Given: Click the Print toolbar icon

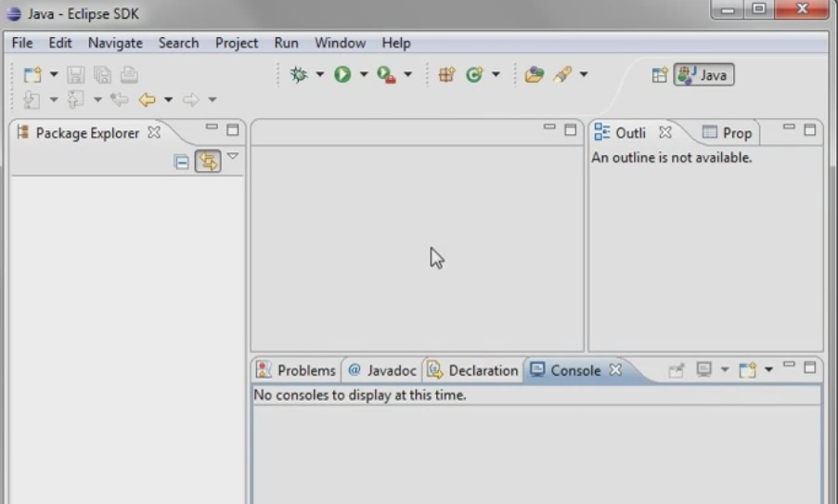Looking at the screenshot, I should 129,74.
